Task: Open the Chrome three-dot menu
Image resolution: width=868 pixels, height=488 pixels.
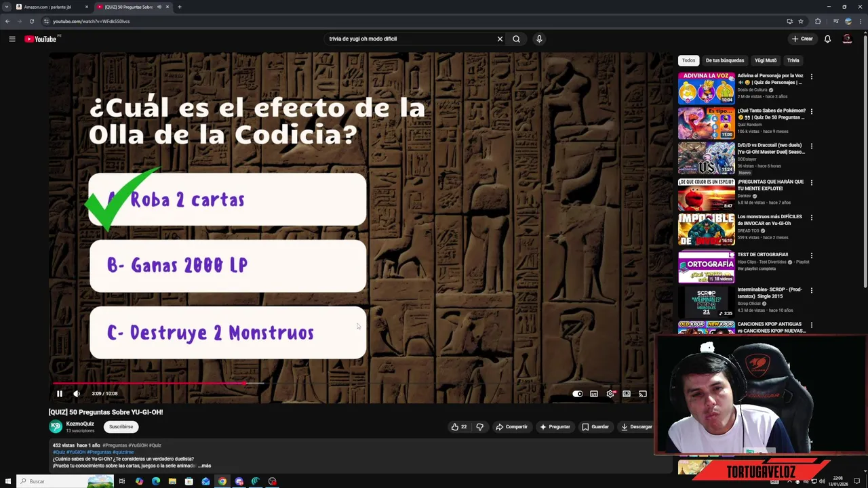Action: (x=861, y=21)
